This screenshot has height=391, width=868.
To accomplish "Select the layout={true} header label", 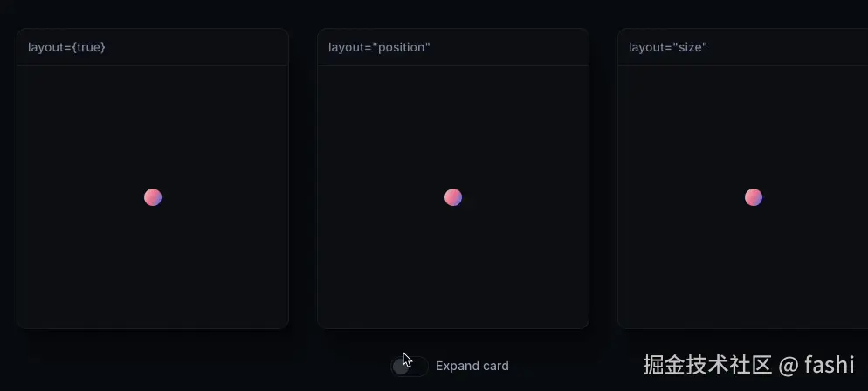I will click(x=66, y=47).
